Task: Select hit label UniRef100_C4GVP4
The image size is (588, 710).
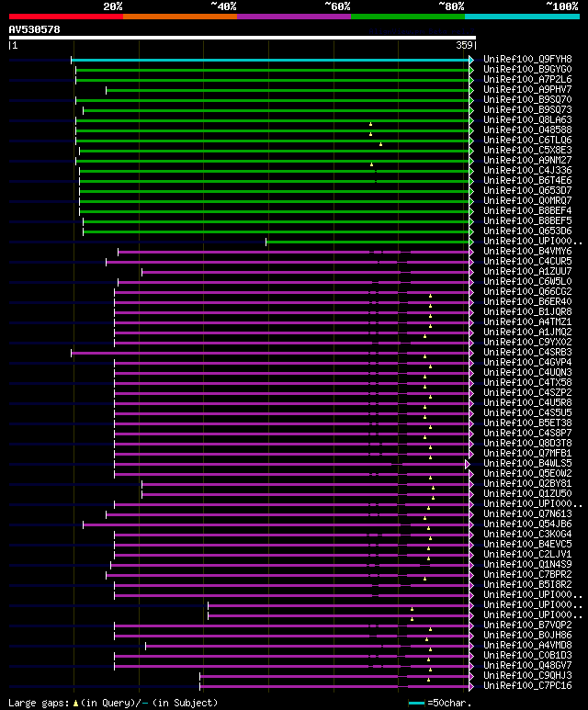Action: (x=527, y=362)
